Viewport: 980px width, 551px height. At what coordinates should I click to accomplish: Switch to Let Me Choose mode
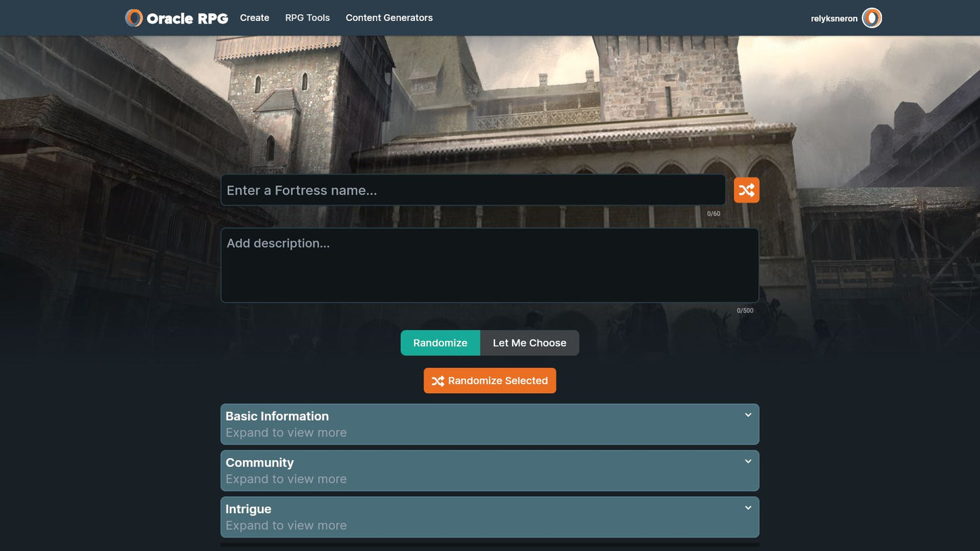[x=529, y=343]
